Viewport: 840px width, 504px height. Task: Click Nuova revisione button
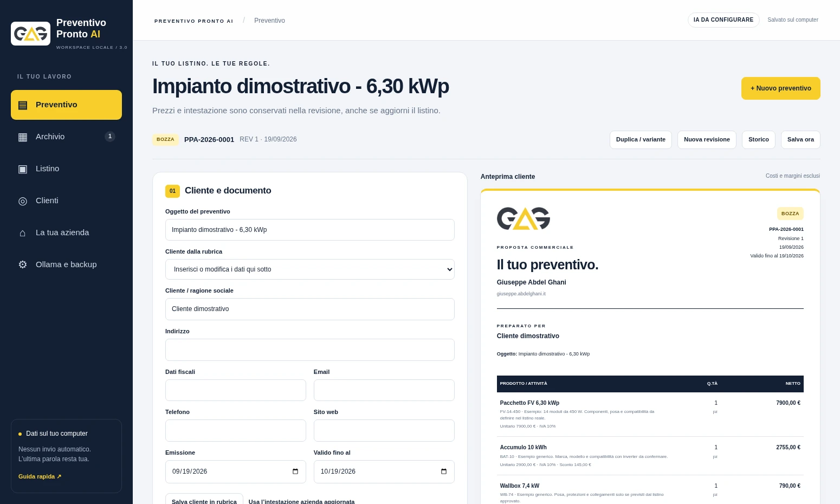(707, 140)
